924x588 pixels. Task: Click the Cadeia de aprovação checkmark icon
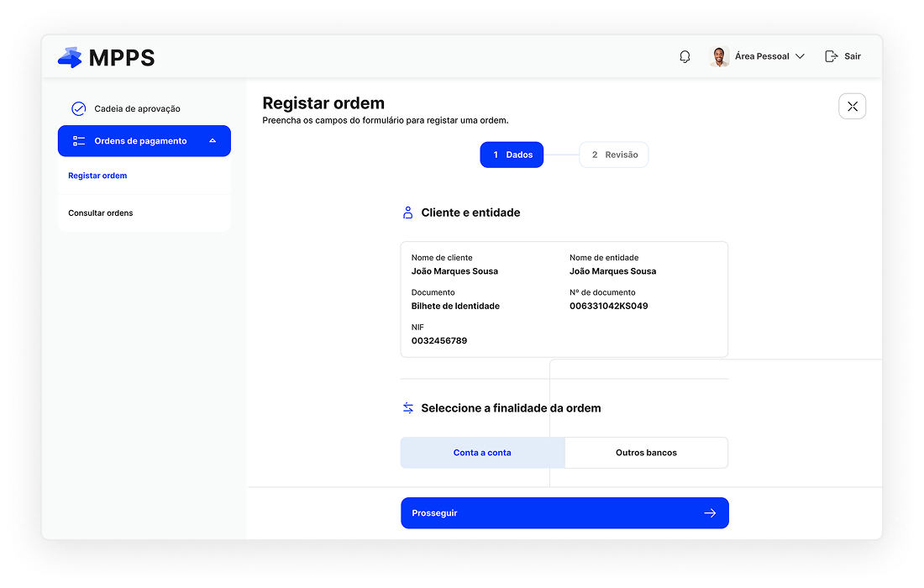click(78, 108)
